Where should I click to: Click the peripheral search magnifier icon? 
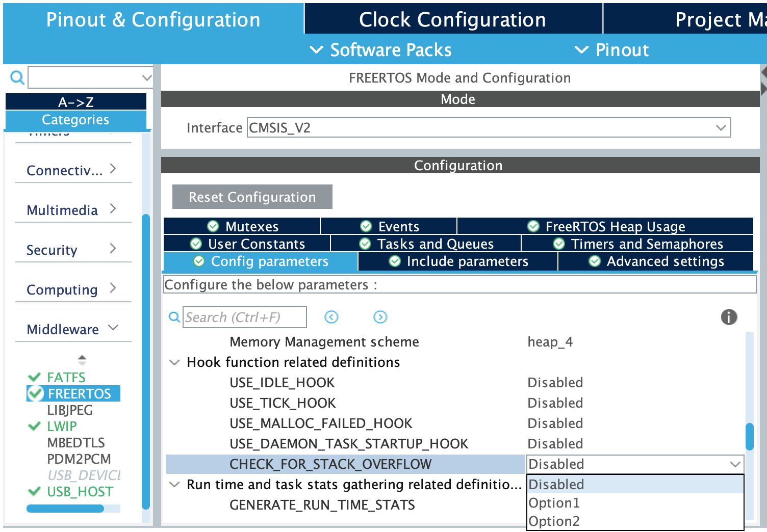tap(17, 77)
